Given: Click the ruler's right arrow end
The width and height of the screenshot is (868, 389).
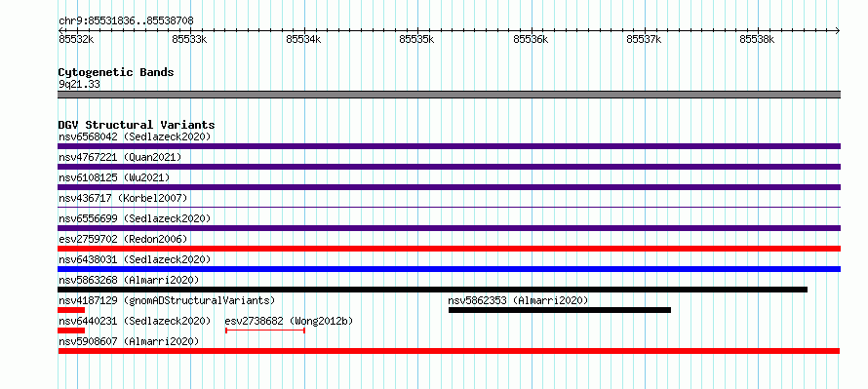Looking at the screenshot, I should tap(838, 30).
